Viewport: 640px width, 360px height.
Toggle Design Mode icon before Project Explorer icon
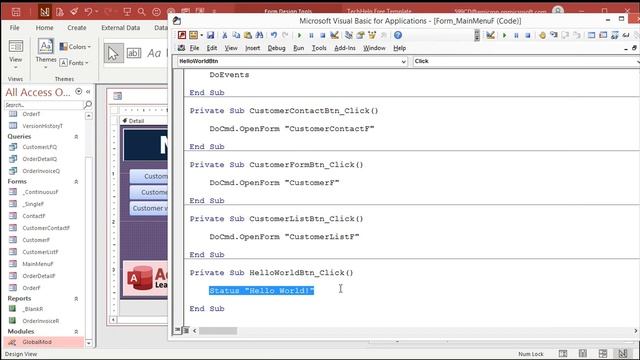(x=334, y=36)
